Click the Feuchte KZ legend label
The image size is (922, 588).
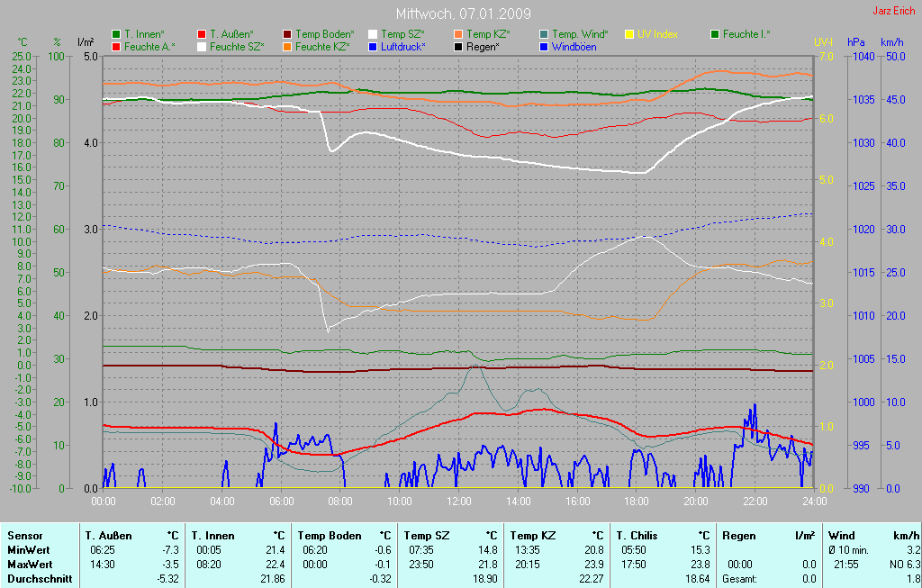tap(322, 46)
